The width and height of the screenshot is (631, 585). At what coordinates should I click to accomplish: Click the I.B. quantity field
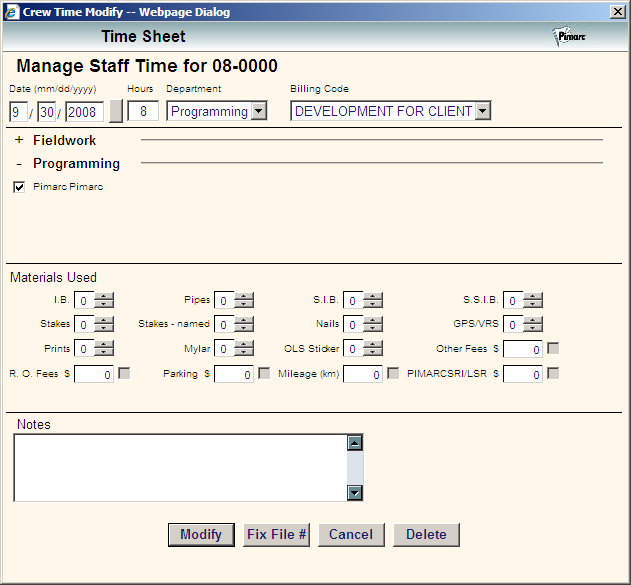85,300
